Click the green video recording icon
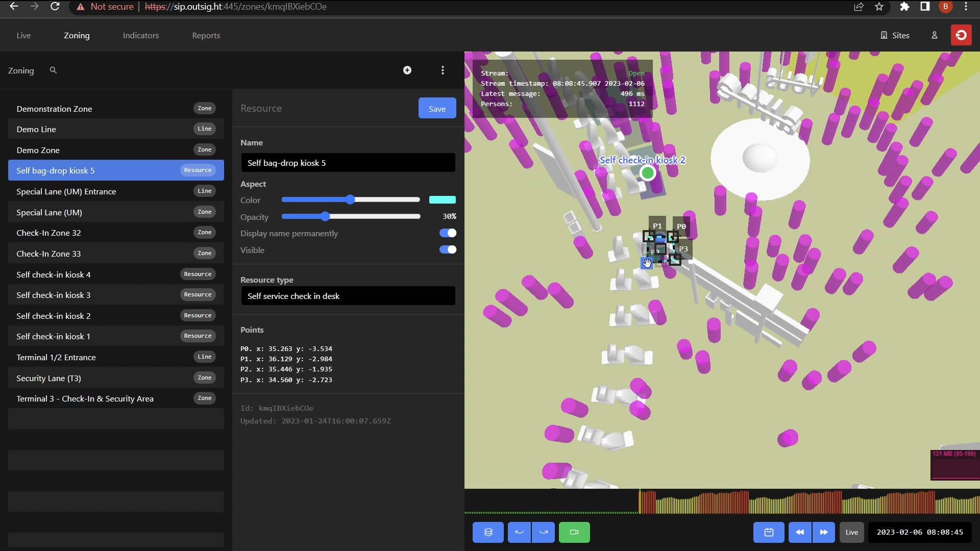The width and height of the screenshot is (980, 551). click(x=574, y=532)
